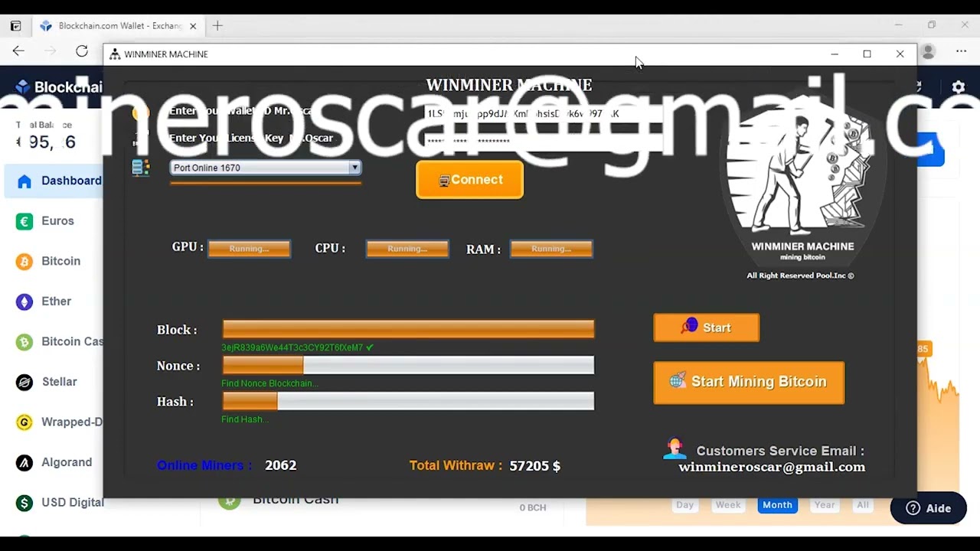Close the WINMINER MACHINE window
Image resolution: width=980 pixels, height=551 pixels.
900,54
